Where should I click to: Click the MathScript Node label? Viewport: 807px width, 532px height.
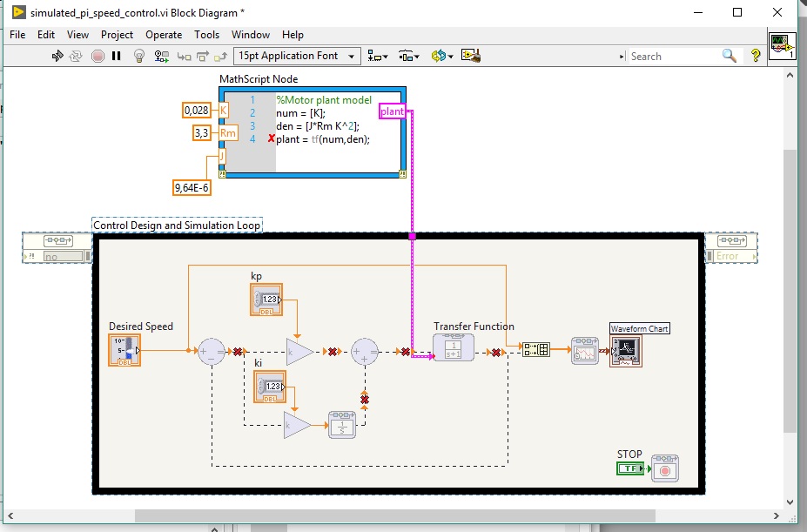(x=259, y=78)
